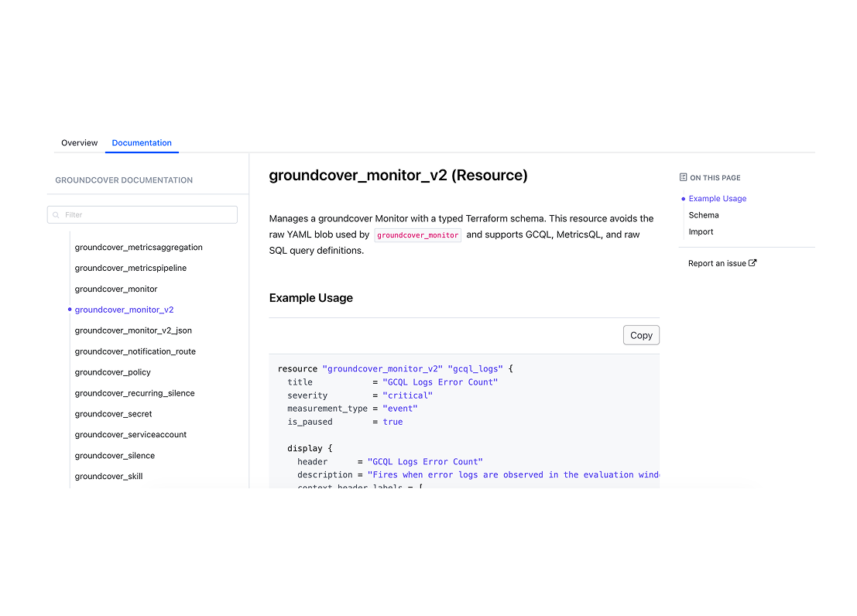
Task: Select groundcover_monitor_v2 in sidebar list
Action: tap(124, 310)
